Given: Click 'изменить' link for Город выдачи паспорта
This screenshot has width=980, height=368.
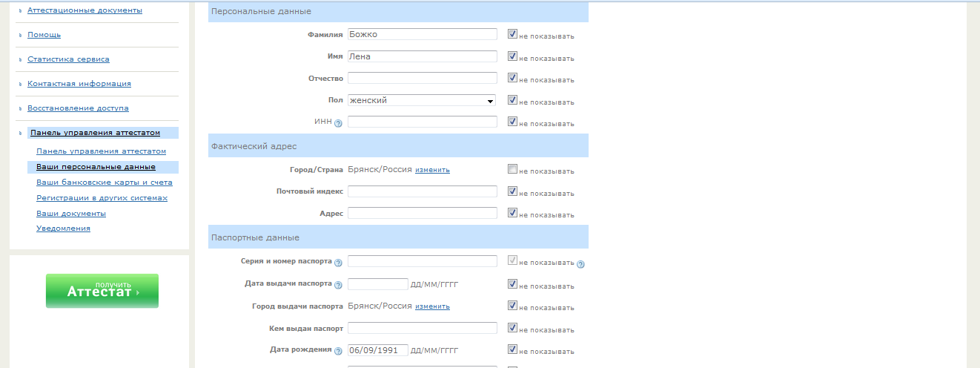Looking at the screenshot, I should [432, 306].
